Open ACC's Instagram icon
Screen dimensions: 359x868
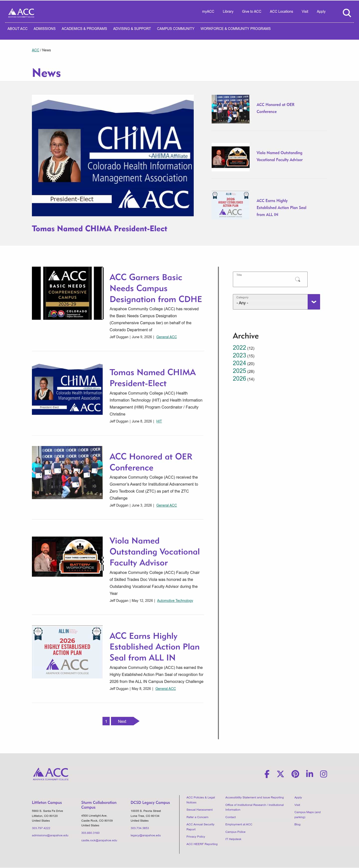323,774
